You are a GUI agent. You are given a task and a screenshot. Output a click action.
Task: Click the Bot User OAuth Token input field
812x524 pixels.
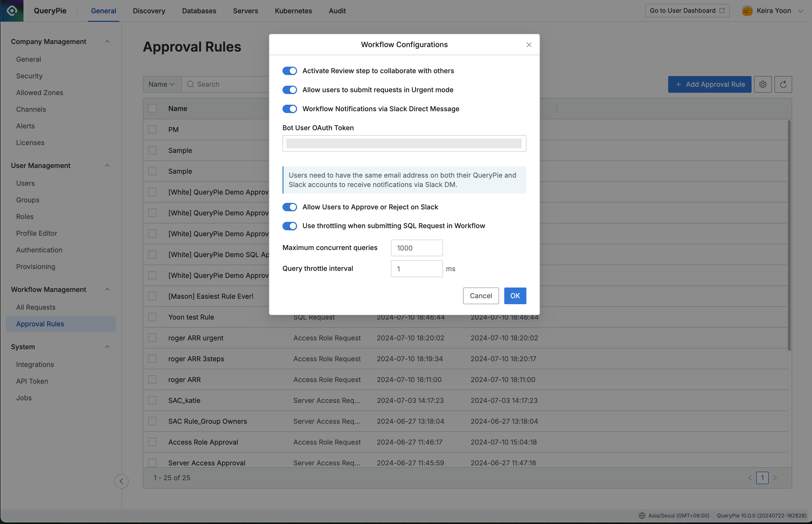pos(404,143)
